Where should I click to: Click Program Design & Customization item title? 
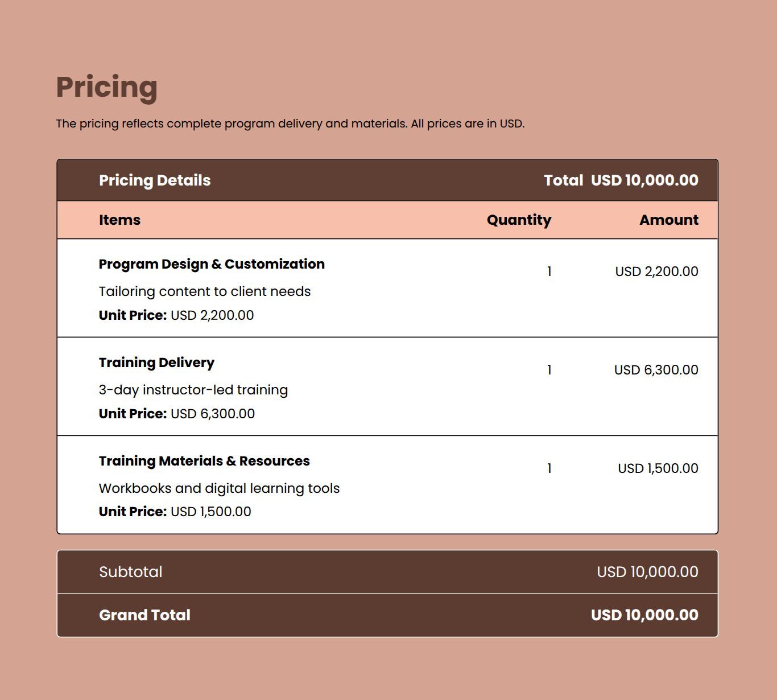click(x=212, y=264)
